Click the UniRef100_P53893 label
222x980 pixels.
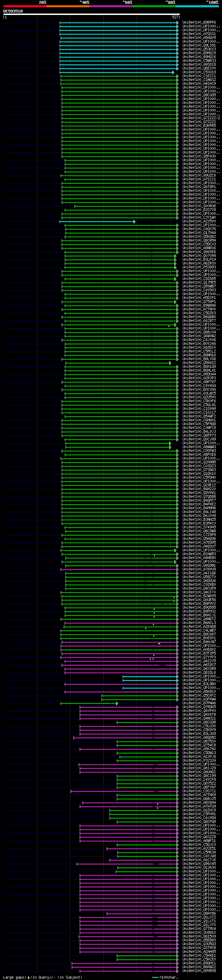point(199,267)
